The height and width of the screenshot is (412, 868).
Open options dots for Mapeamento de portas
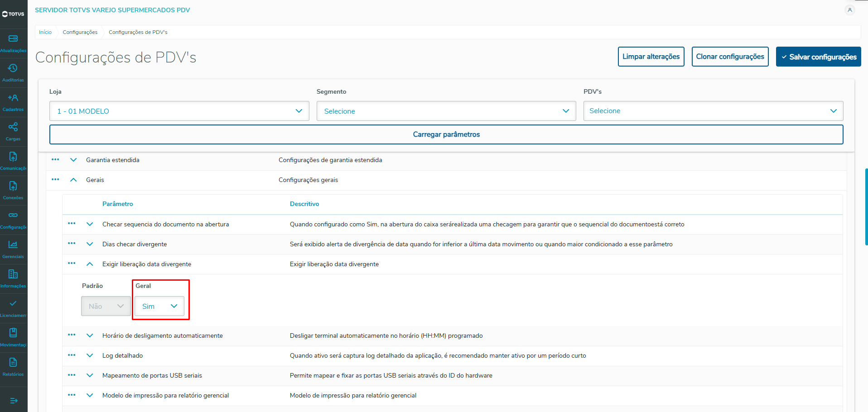click(x=72, y=374)
